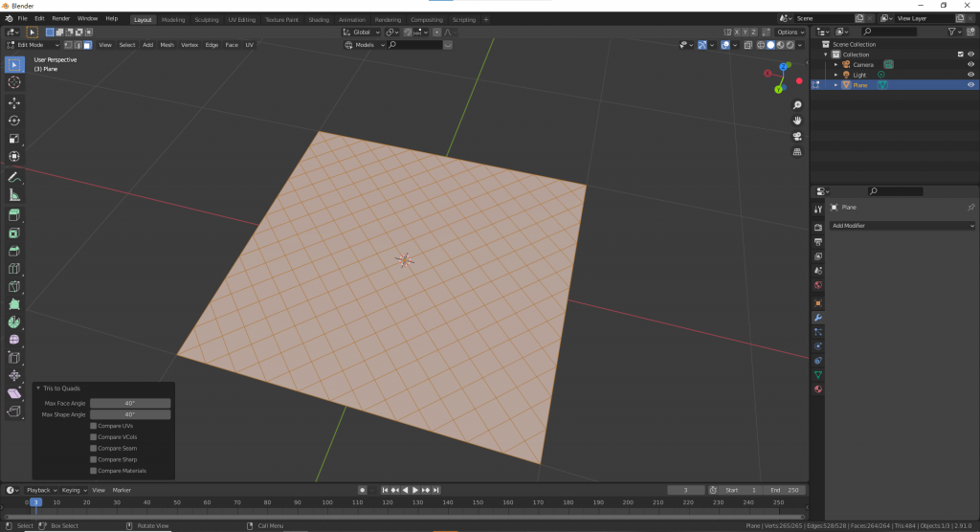Screen dimensions: 980x532
Task: Open the File menu
Action: pos(23,19)
